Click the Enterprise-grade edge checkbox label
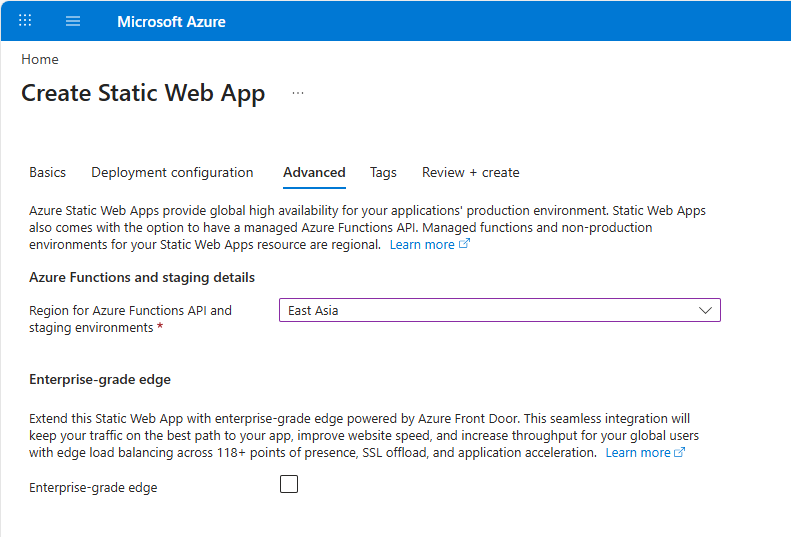This screenshot has height=537, width=791. point(93,488)
